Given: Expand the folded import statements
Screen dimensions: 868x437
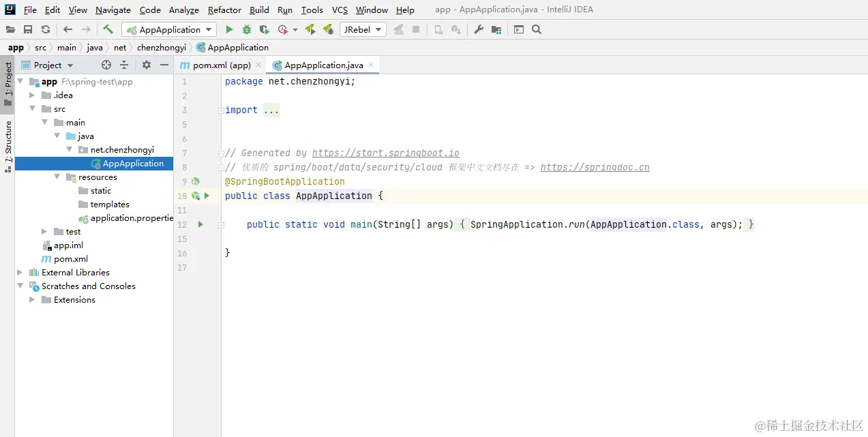Looking at the screenshot, I should (x=221, y=110).
